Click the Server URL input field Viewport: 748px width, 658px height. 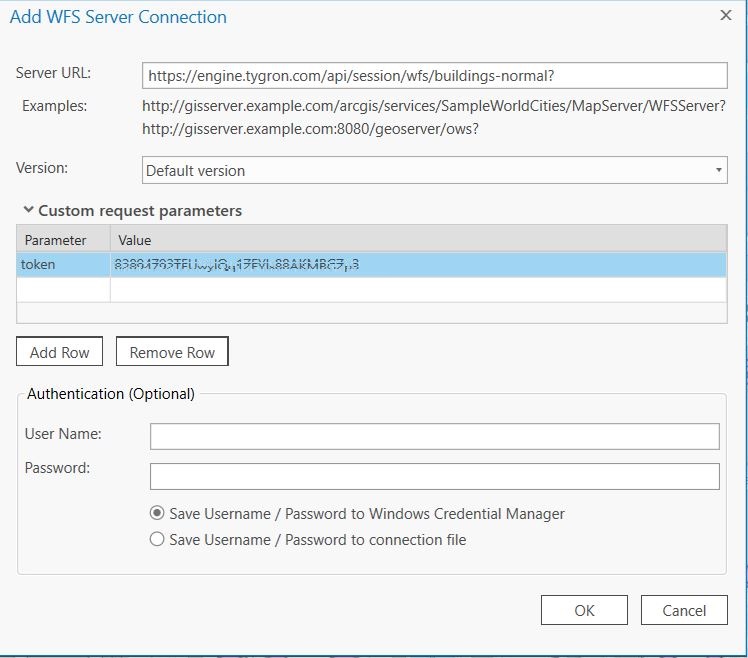click(434, 75)
